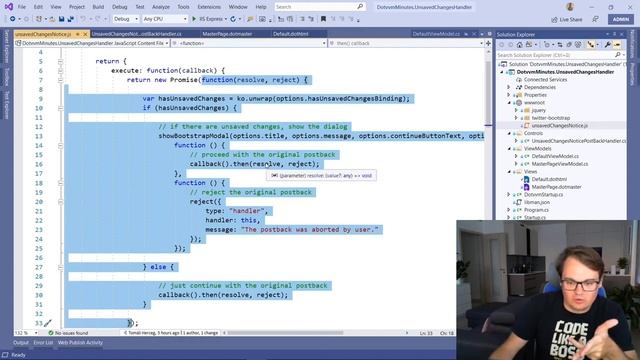Open the Server Explorer side tab

(7, 46)
